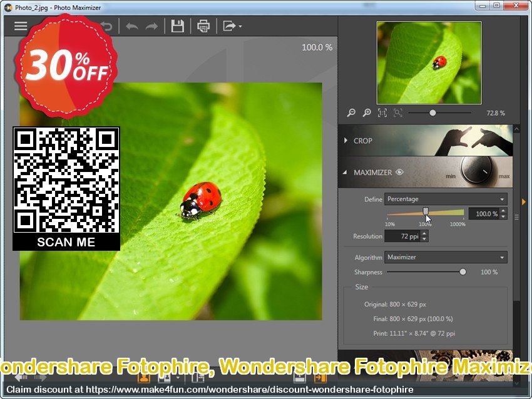Click the Undo arrow in toolbar
This screenshot has width=532, height=399.
tap(132, 26)
